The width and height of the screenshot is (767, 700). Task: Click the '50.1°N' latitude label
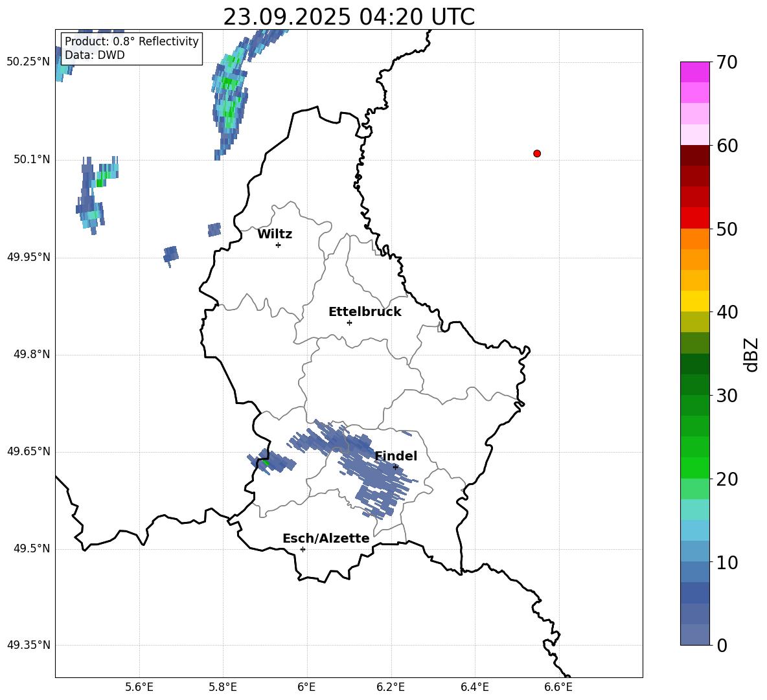point(31,159)
